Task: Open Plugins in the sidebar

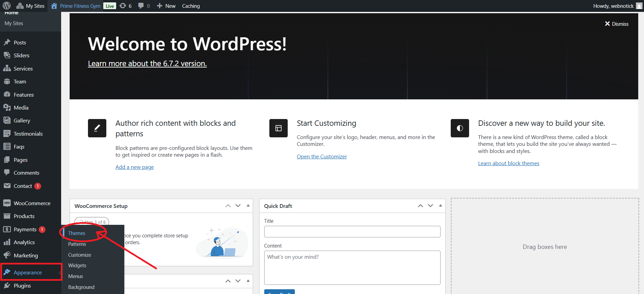Action: [x=22, y=286]
